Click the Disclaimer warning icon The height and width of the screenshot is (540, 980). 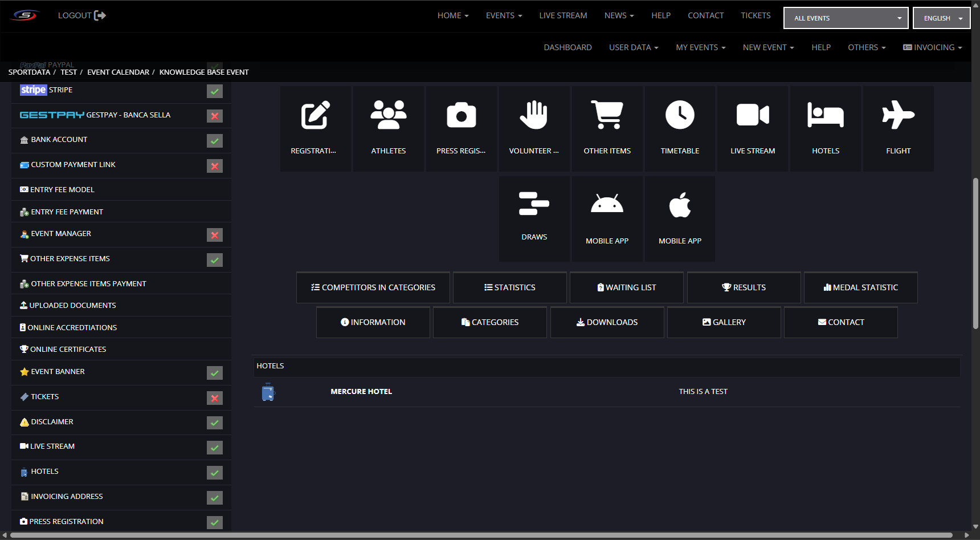[24, 422]
